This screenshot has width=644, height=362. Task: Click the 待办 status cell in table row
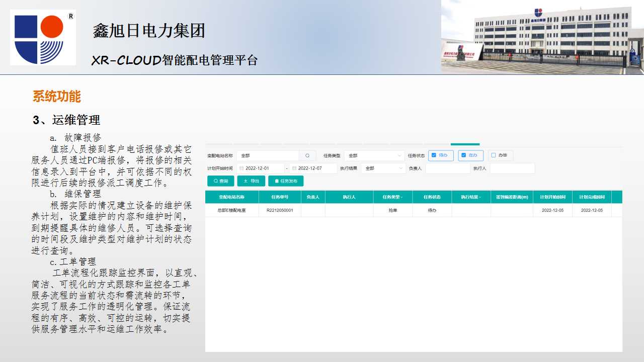click(x=432, y=210)
